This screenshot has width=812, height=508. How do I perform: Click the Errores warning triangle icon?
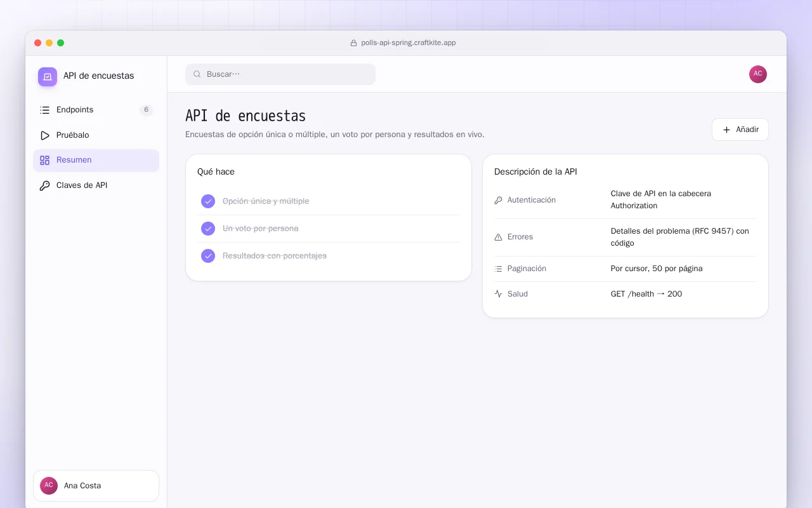tap(498, 237)
